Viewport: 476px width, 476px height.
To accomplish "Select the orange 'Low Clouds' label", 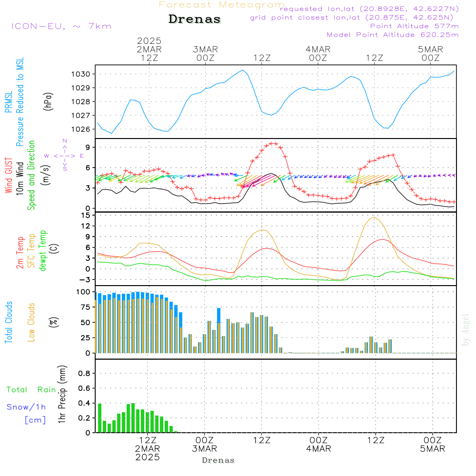I will [x=31, y=322].
